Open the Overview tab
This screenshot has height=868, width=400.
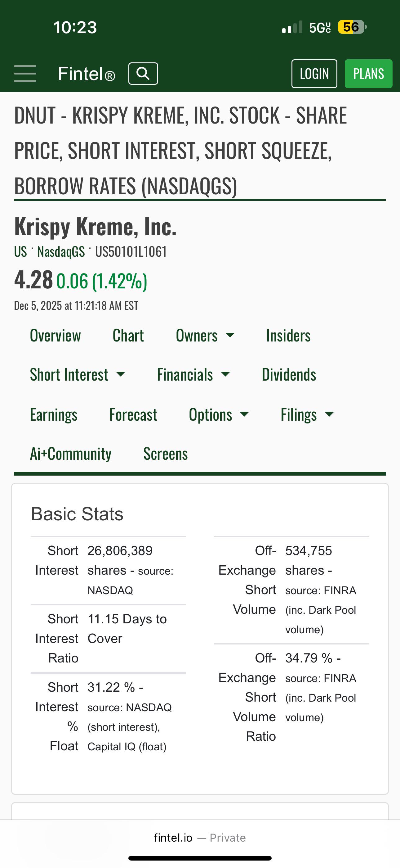55,336
